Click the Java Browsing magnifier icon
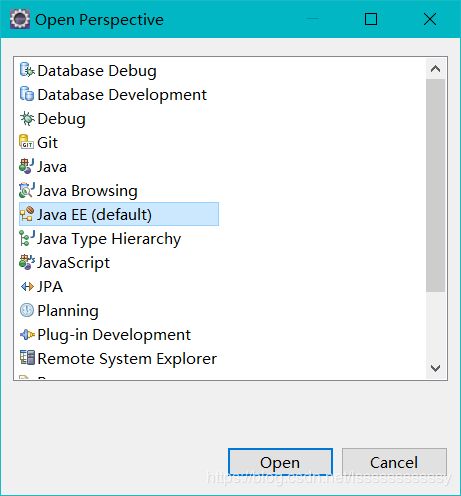This screenshot has height=496, width=461. (27, 190)
